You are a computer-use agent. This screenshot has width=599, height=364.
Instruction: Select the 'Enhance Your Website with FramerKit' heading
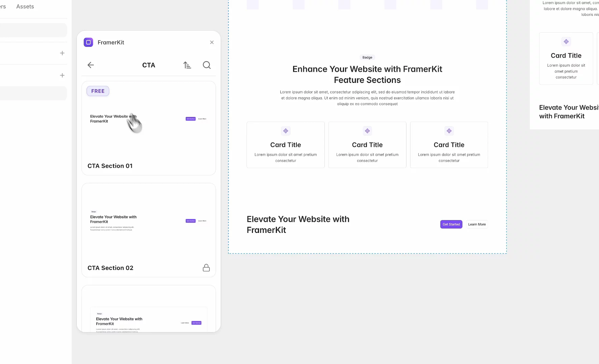point(367,74)
